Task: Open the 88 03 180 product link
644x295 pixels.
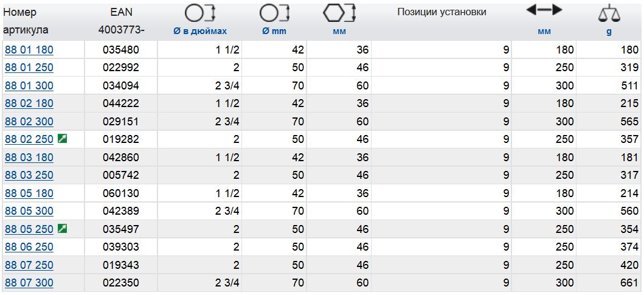Action: pyautogui.click(x=29, y=158)
